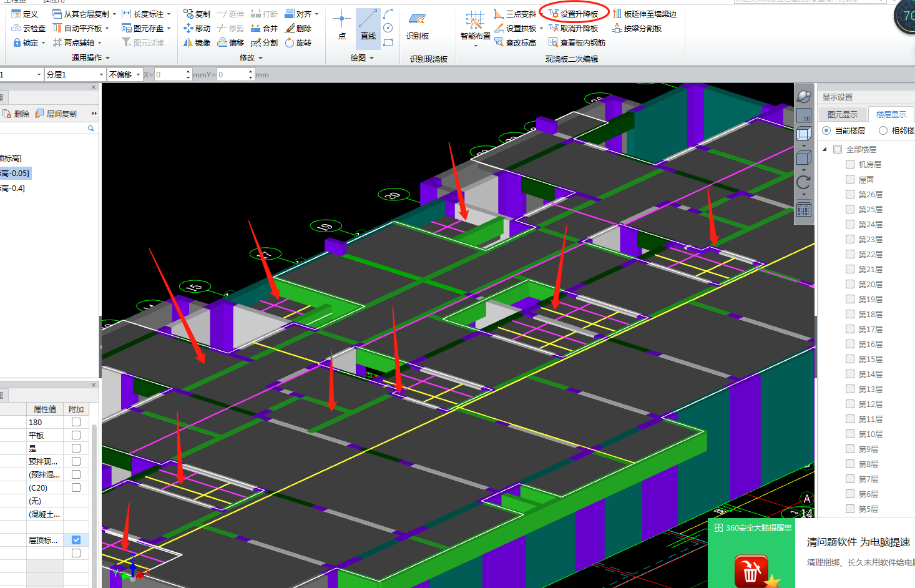The height and width of the screenshot is (588, 915).
Task: Click the search icon in component list
Action: point(91,128)
